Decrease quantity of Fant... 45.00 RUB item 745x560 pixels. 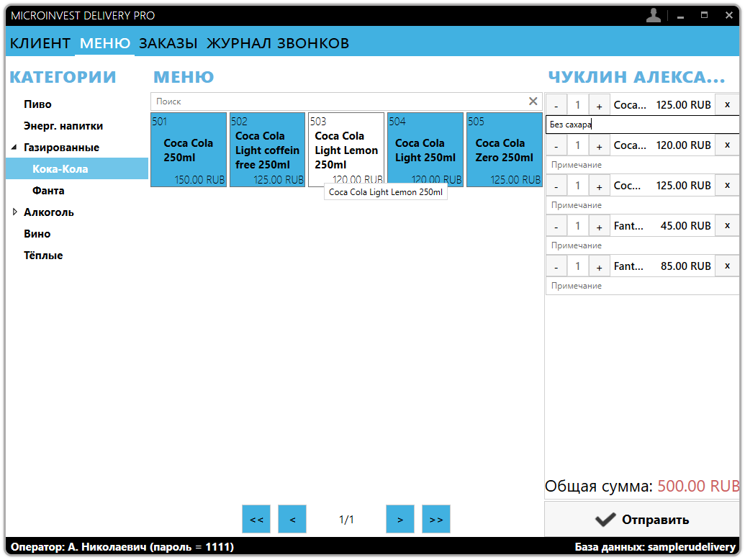(x=556, y=226)
